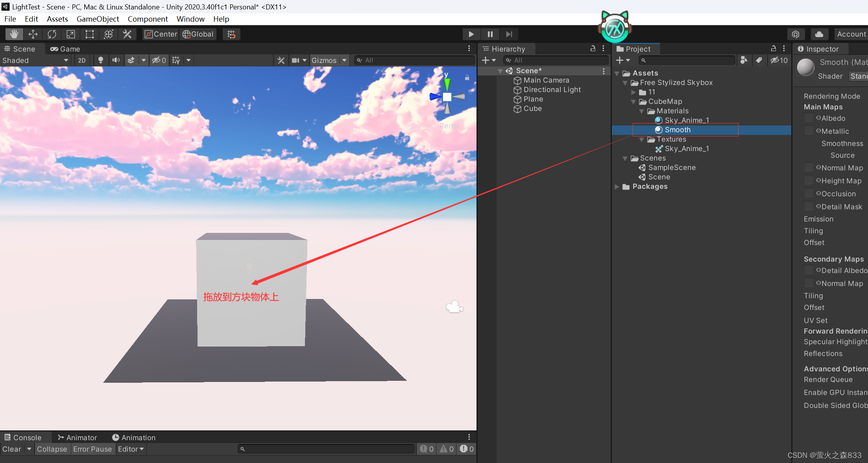This screenshot has height=463, width=868.
Task: Select the Scale tool
Action: 71,34
